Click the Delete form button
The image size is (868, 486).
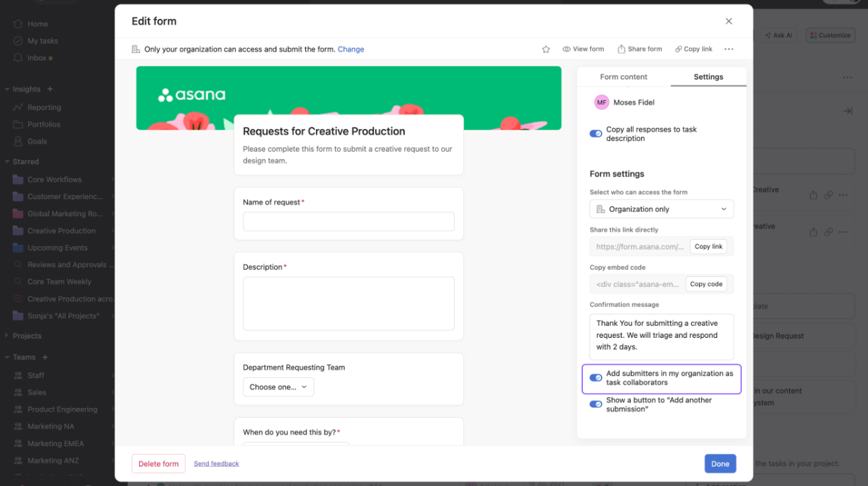(158, 464)
